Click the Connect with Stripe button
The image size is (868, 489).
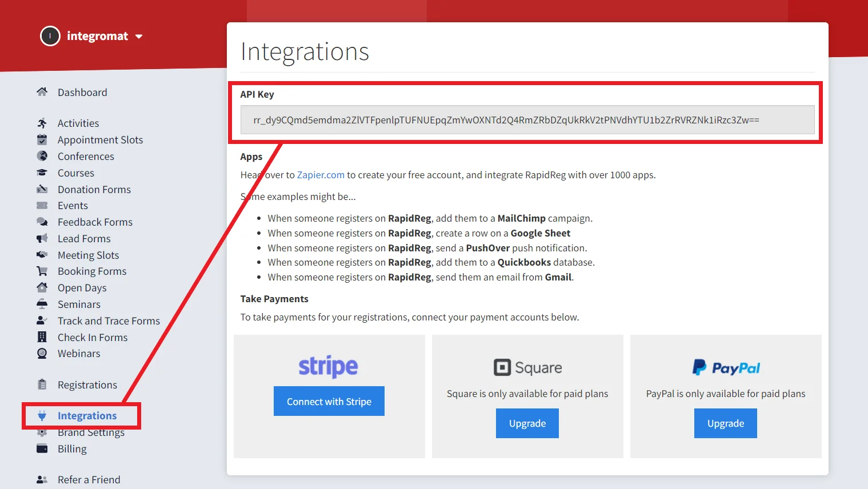(329, 401)
